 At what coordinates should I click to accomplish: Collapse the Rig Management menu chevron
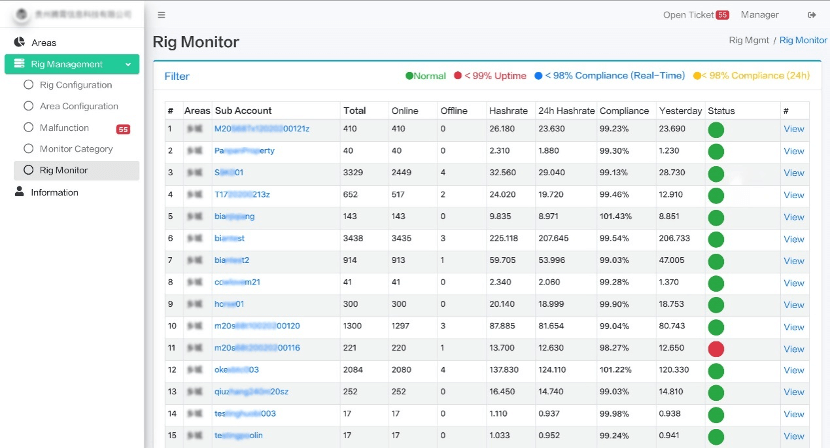click(x=128, y=64)
